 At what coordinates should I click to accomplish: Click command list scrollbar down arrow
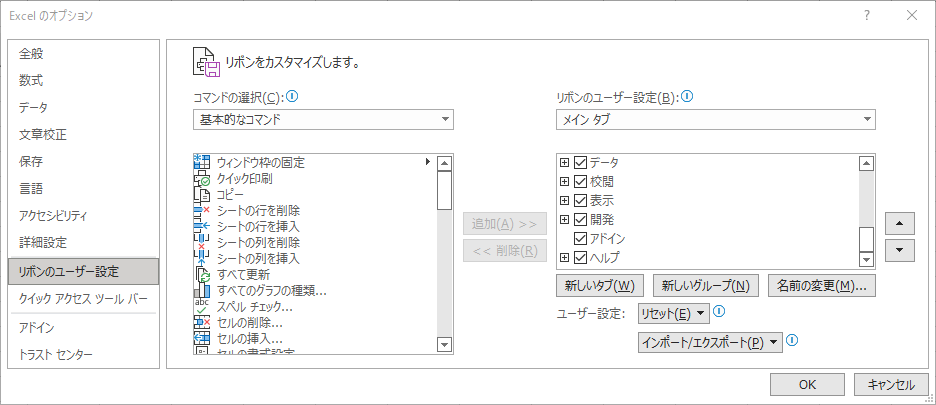[x=445, y=345]
